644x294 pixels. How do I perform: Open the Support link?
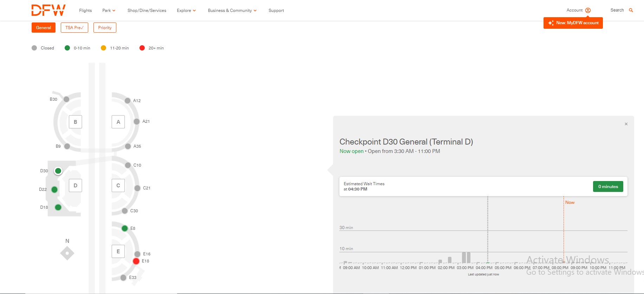click(x=276, y=11)
